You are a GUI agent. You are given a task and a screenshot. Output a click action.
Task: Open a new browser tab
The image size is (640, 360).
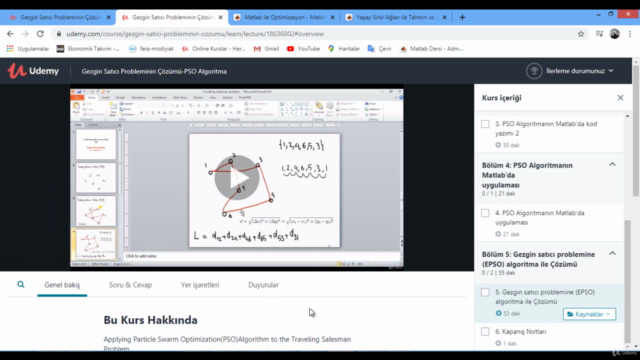[462, 17]
